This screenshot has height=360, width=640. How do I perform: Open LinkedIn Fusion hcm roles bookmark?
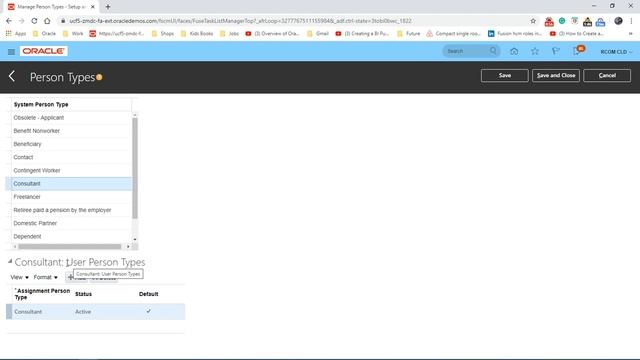tap(515, 33)
